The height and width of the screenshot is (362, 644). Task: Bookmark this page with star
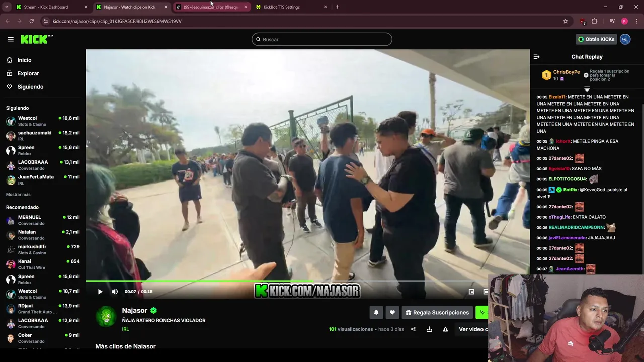pyautogui.click(x=566, y=21)
